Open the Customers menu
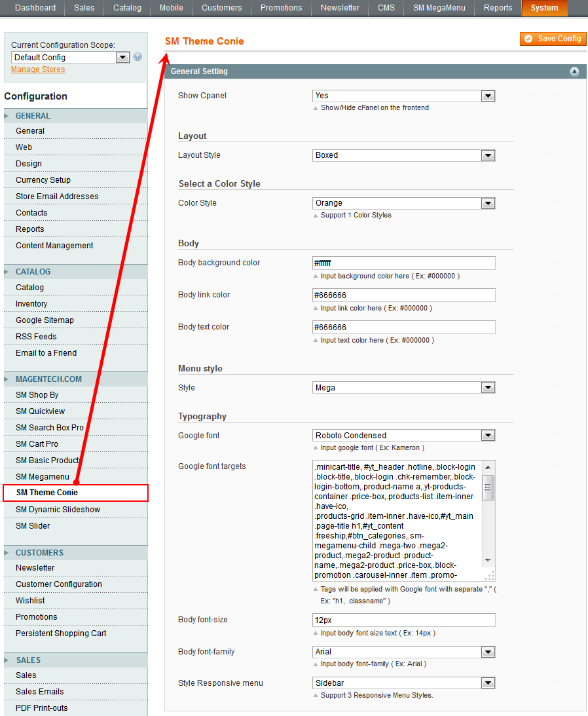 click(x=221, y=8)
